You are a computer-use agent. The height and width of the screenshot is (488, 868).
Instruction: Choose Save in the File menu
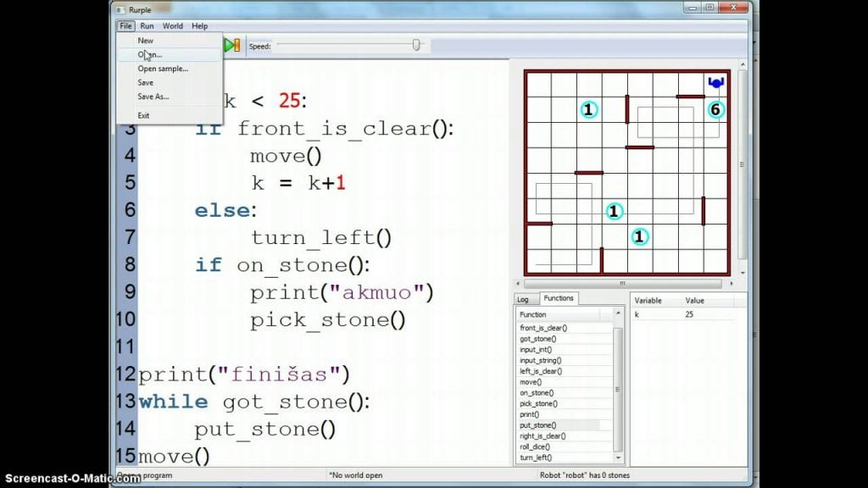[x=146, y=82]
